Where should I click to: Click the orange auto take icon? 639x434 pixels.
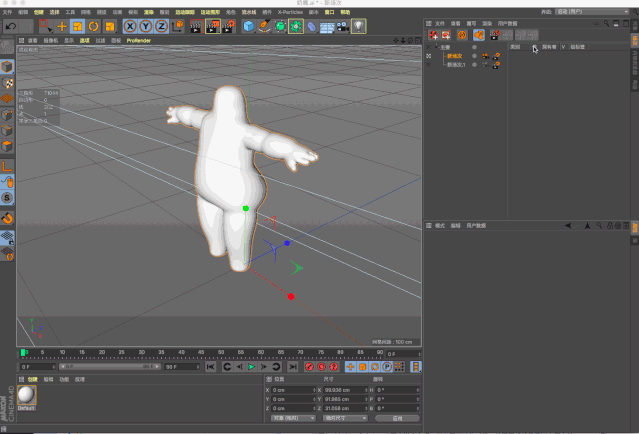click(462, 35)
